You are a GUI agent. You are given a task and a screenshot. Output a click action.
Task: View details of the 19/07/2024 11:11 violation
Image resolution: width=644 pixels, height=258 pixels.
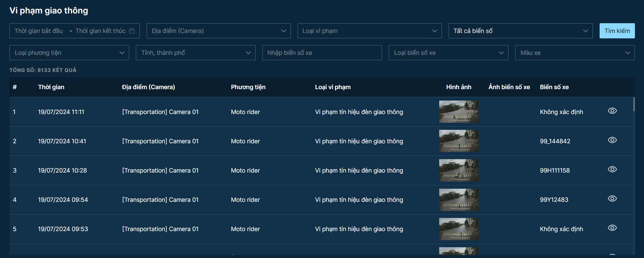[x=612, y=111]
